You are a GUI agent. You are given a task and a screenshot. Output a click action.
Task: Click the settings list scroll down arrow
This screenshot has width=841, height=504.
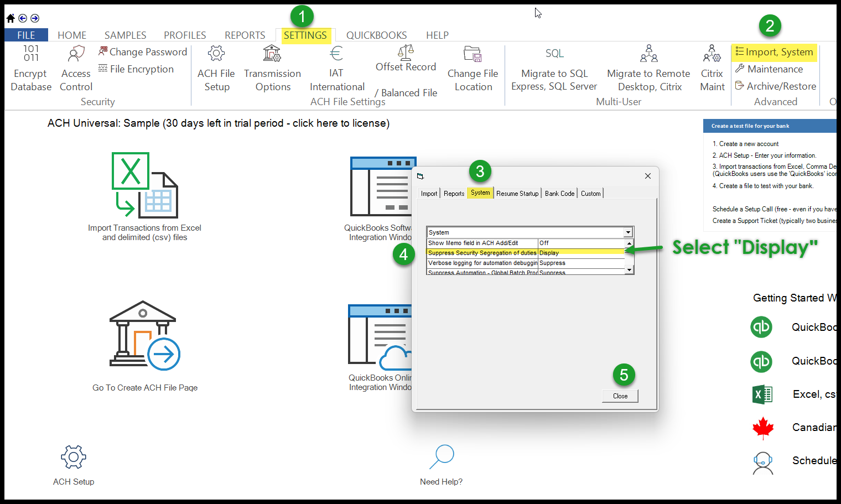(629, 269)
